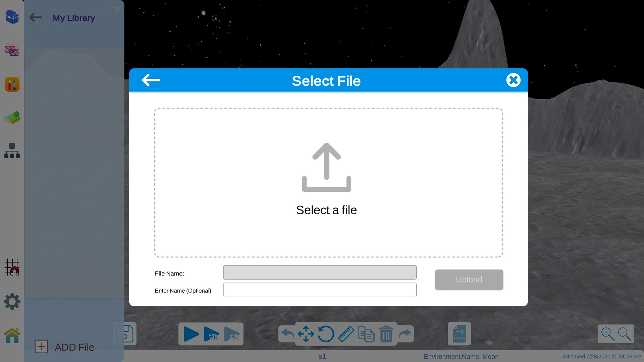Click ADD File button
The width and height of the screenshot is (644, 362).
pyautogui.click(x=65, y=347)
